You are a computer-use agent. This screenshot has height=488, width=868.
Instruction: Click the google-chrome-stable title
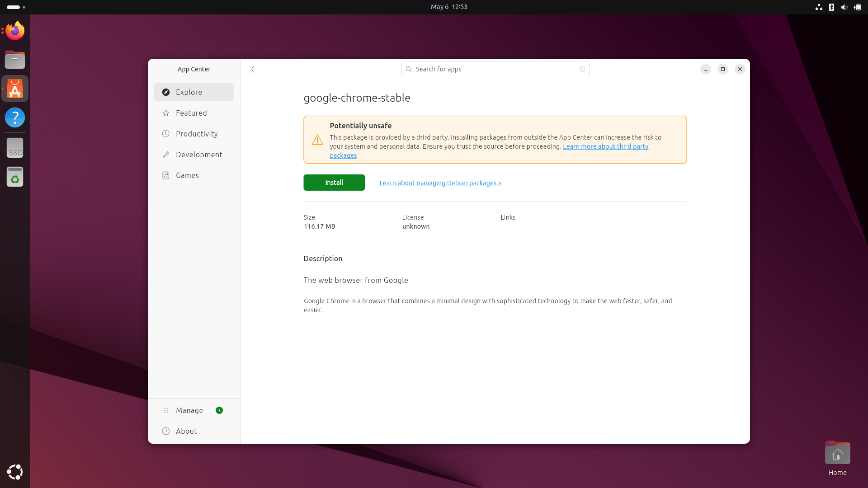(x=357, y=98)
